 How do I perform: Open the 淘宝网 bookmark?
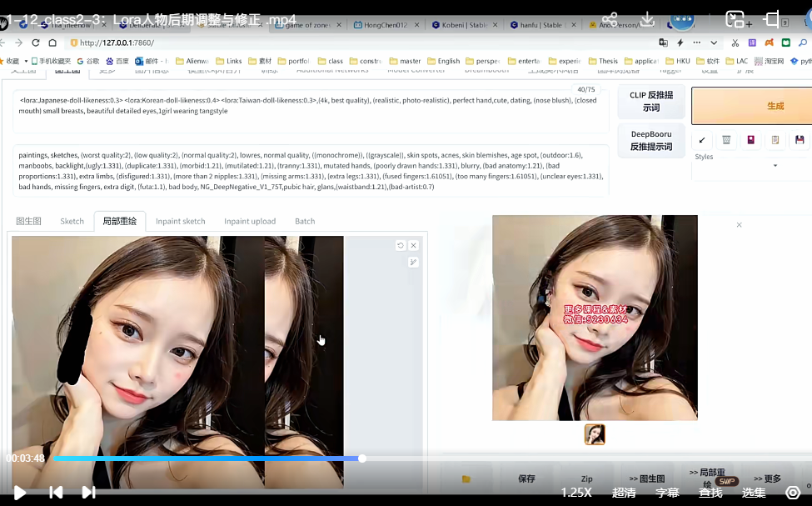(770, 61)
